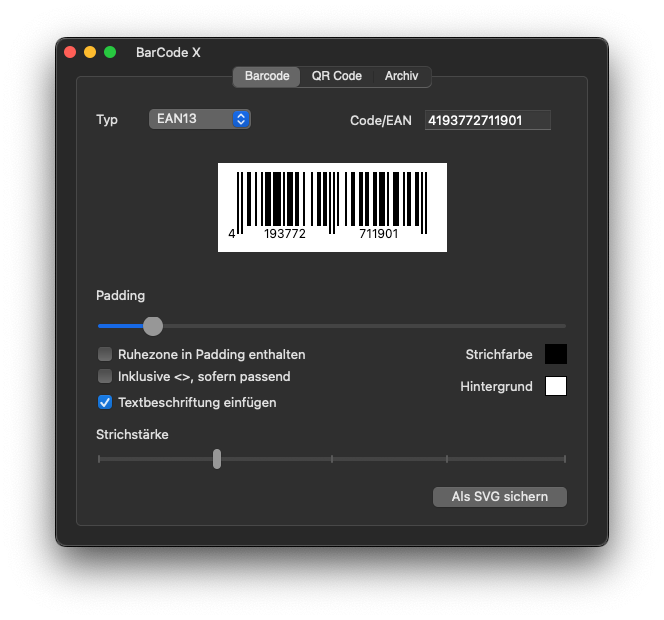
Task: Open the Hintergrund white color well
Action: [x=556, y=386]
